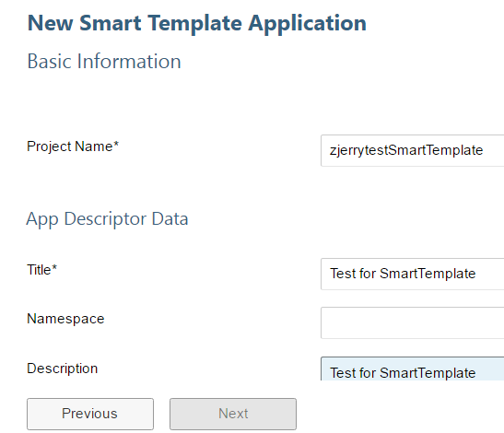504x433 pixels.
Task: Click the Description label text
Action: coord(63,369)
